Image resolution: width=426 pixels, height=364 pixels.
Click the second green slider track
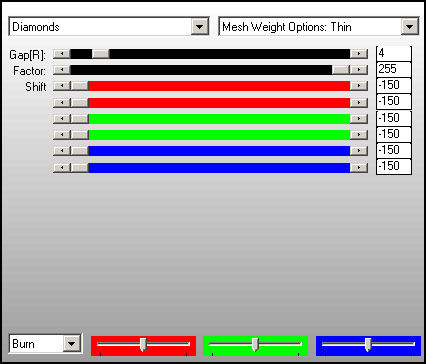[x=219, y=135]
